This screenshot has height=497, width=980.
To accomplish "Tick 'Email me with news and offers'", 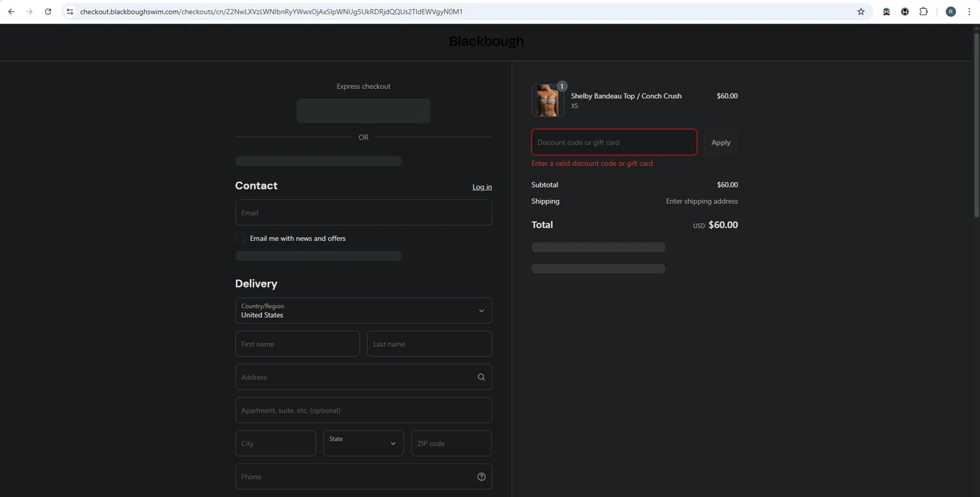I will pyautogui.click(x=240, y=238).
